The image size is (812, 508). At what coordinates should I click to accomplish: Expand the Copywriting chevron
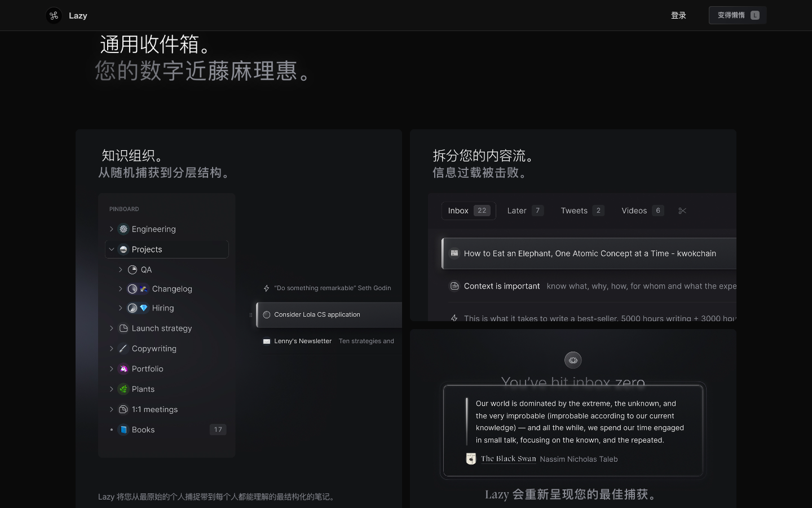tap(112, 349)
